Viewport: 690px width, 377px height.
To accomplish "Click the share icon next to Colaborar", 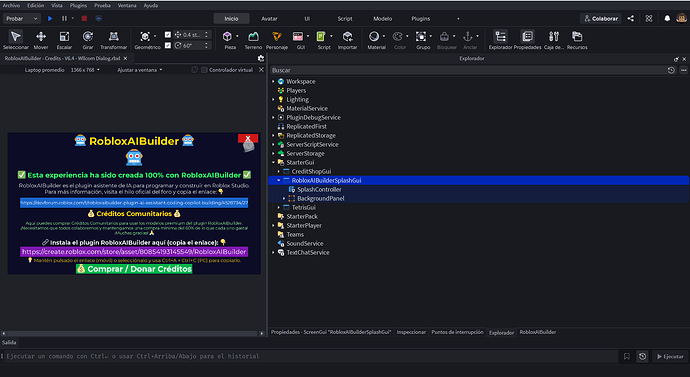I will [631, 18].
